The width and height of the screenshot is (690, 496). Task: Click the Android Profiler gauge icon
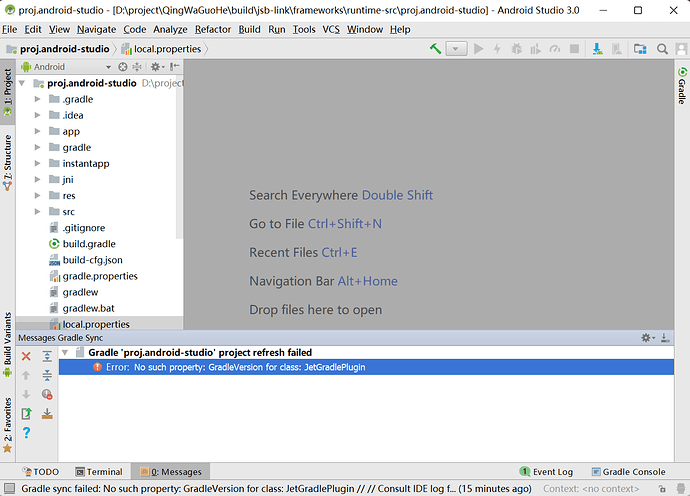click(554, 48)
